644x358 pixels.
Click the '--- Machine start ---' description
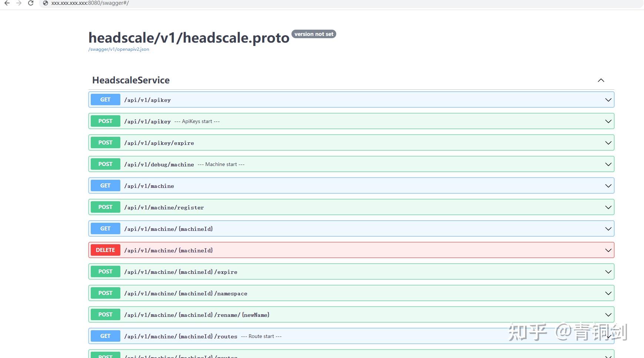point(221,165)
